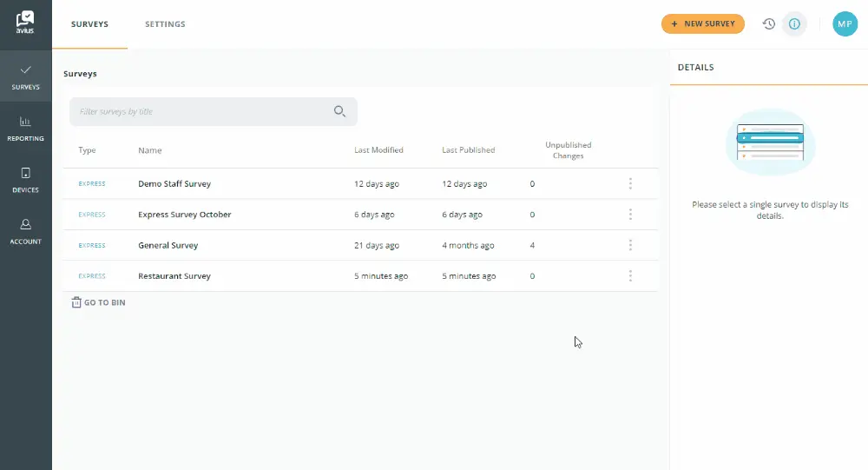The width and height of the screenshot is (868, 470).
Task: Click the Details panel heading
Action: 696,67
